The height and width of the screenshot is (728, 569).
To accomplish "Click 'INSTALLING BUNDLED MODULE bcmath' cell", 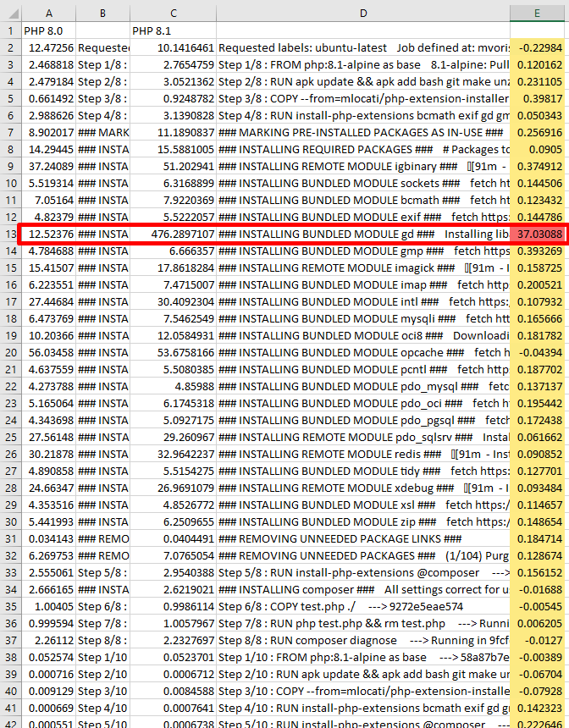I will (x=363, y=200).
